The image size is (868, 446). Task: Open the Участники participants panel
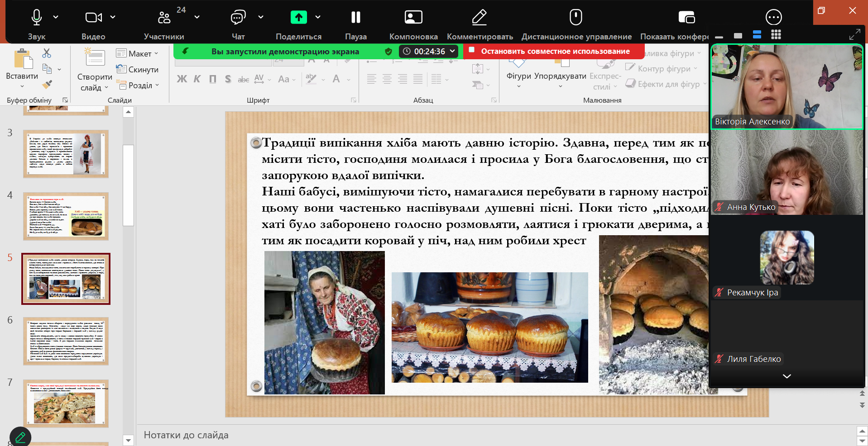(x=164, y=18)
